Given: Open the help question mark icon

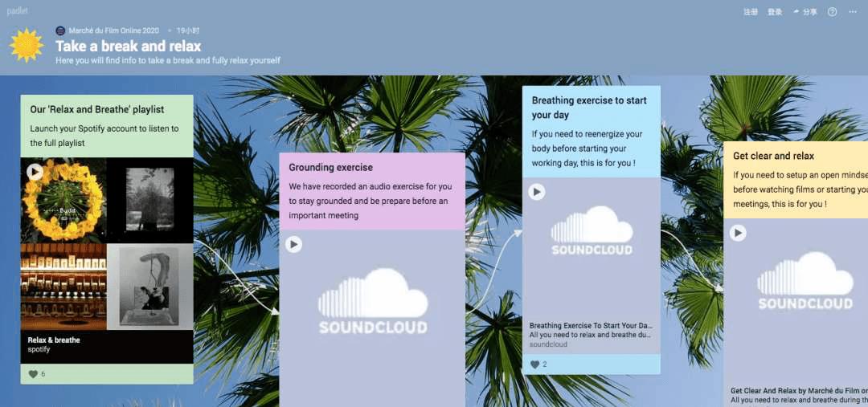Looking at the screenshot, I should point(832,11).
